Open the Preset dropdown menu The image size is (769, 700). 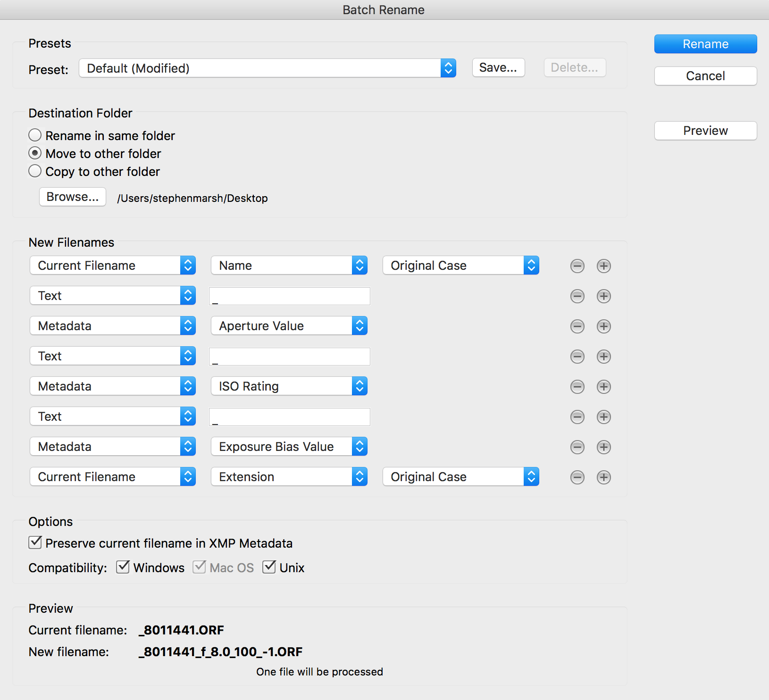coord(267,68)
